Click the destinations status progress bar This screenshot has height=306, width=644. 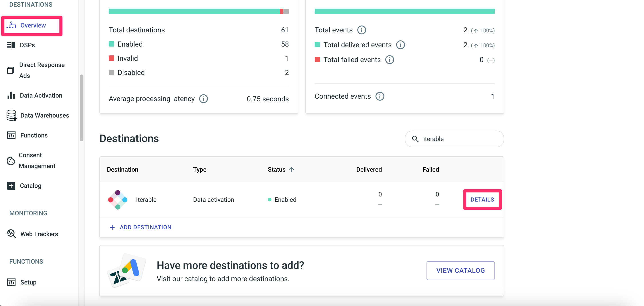198,11
